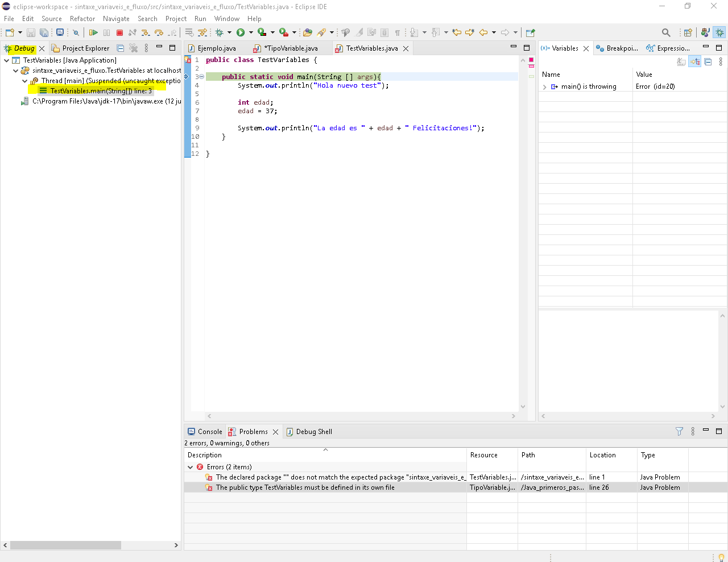Open the dropdown arrow beside New icon

click(20, 32)
